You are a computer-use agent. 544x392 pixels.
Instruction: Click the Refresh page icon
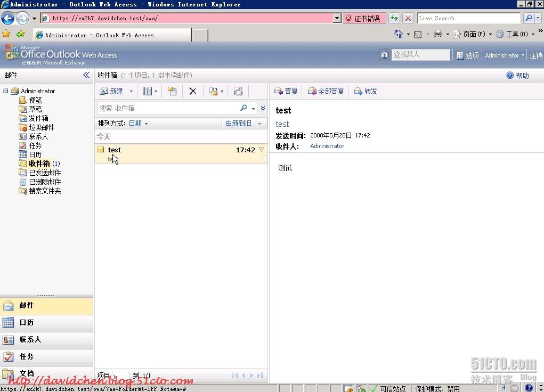point(394,18)
